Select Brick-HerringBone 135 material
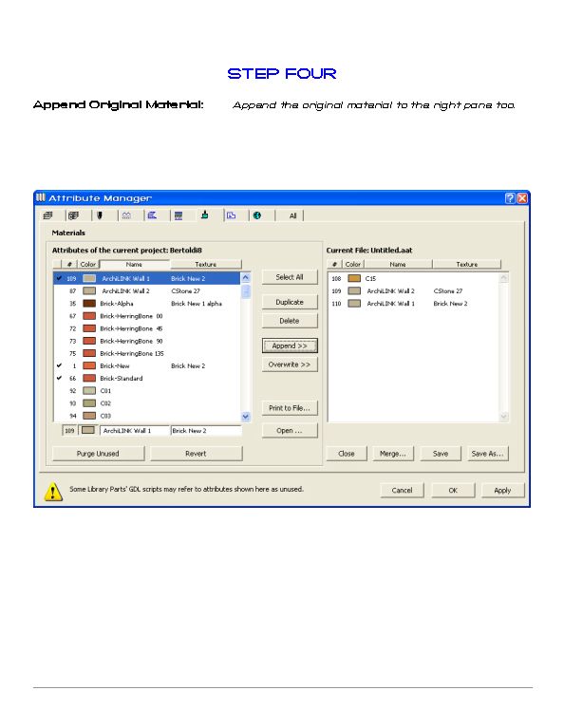 [x=147, y=354]
